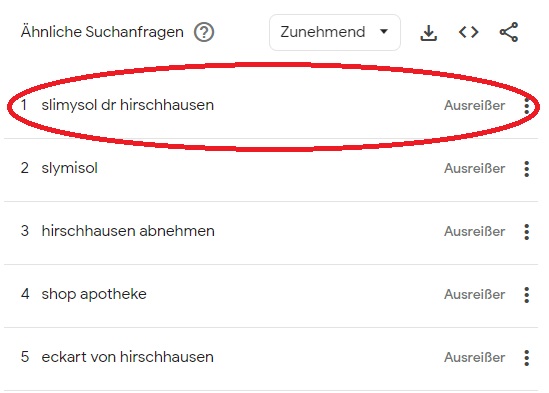Screen dimensions: 549x393
Task: Open more options for eckart von hirschhausen
Action: (x=527, y=358)
